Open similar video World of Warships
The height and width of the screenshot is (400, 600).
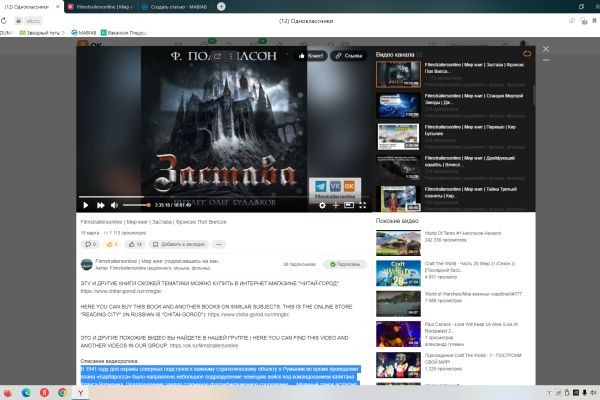(398, 304)
